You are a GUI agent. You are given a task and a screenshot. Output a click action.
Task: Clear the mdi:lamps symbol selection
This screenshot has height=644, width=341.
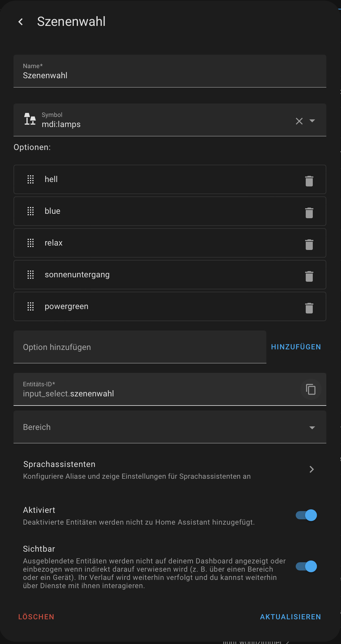299,121
